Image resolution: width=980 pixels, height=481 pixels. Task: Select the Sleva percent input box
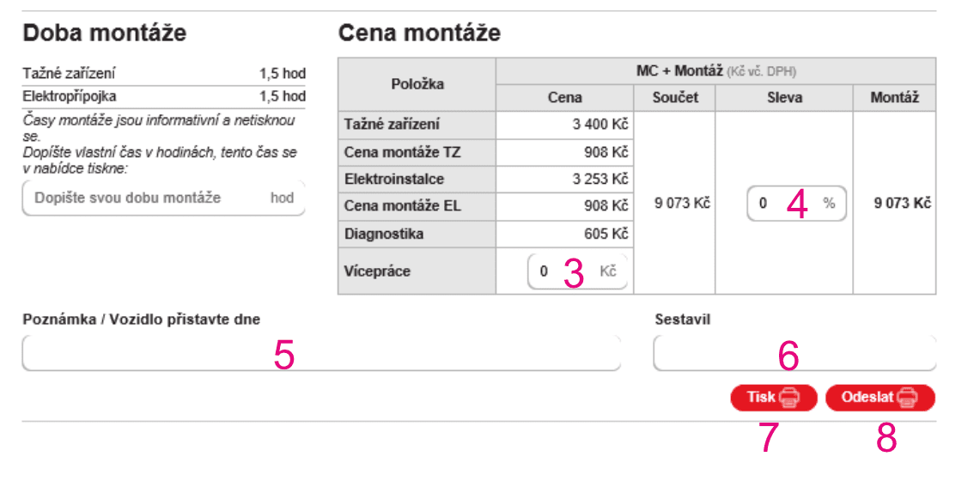(786, 204)
